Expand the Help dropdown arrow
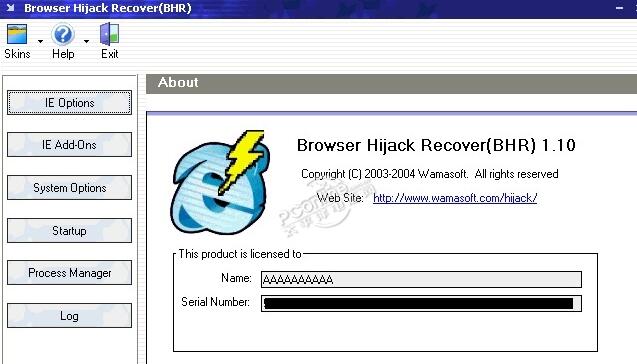 [86, 41]
